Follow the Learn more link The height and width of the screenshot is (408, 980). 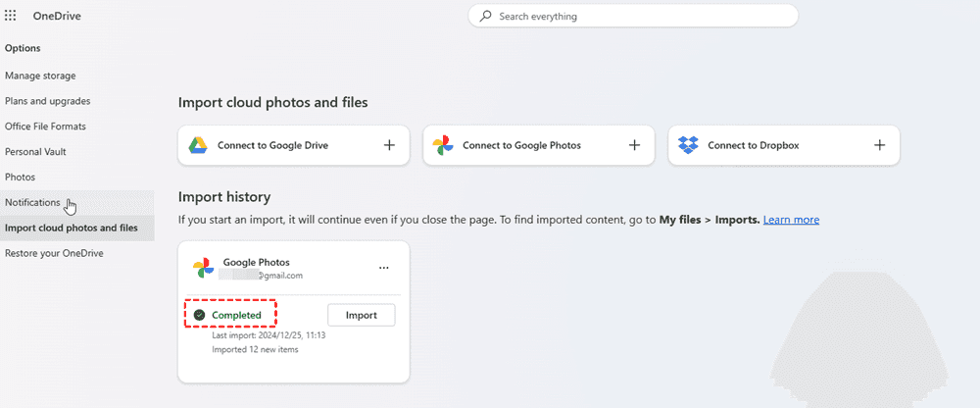coord(791,220)
